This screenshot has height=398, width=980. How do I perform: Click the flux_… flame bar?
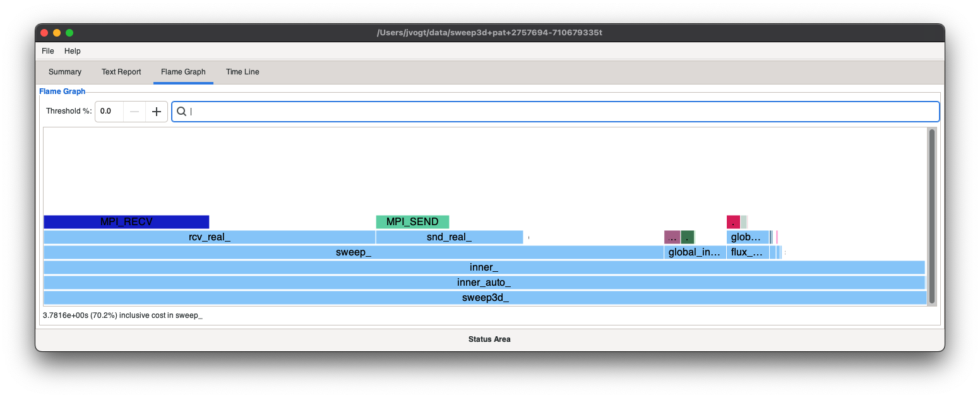tap(747, 252)
